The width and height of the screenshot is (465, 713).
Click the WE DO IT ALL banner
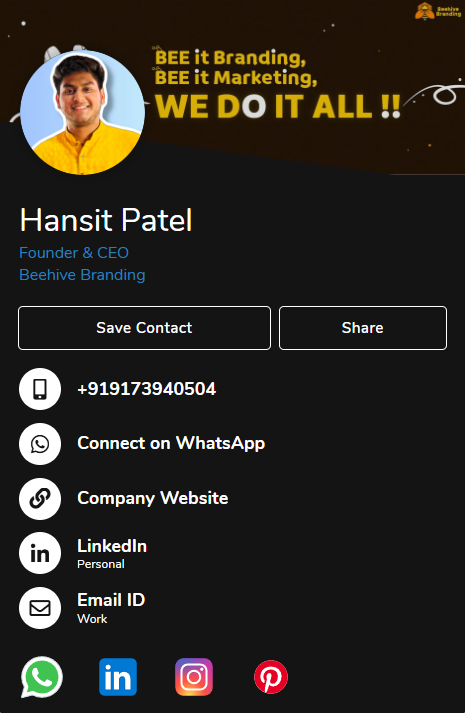pyautogui.click(x=278, y=106)
